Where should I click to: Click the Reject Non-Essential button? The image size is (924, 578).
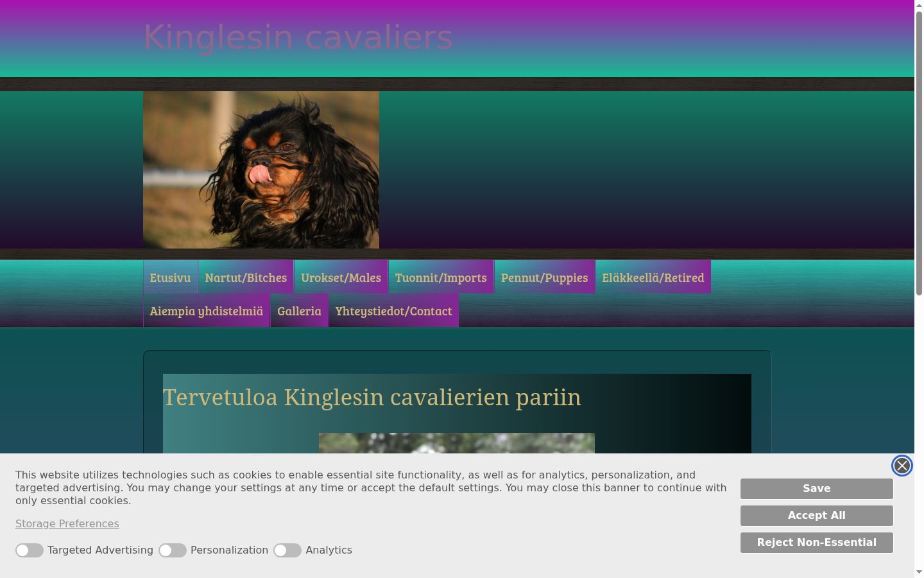[x=817, y=543]
